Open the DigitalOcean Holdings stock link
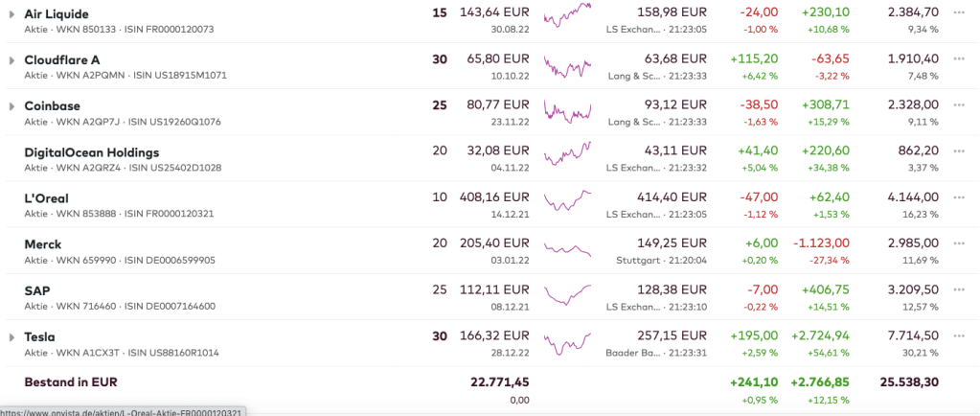980x416 pixels. [x=91, y=152]
